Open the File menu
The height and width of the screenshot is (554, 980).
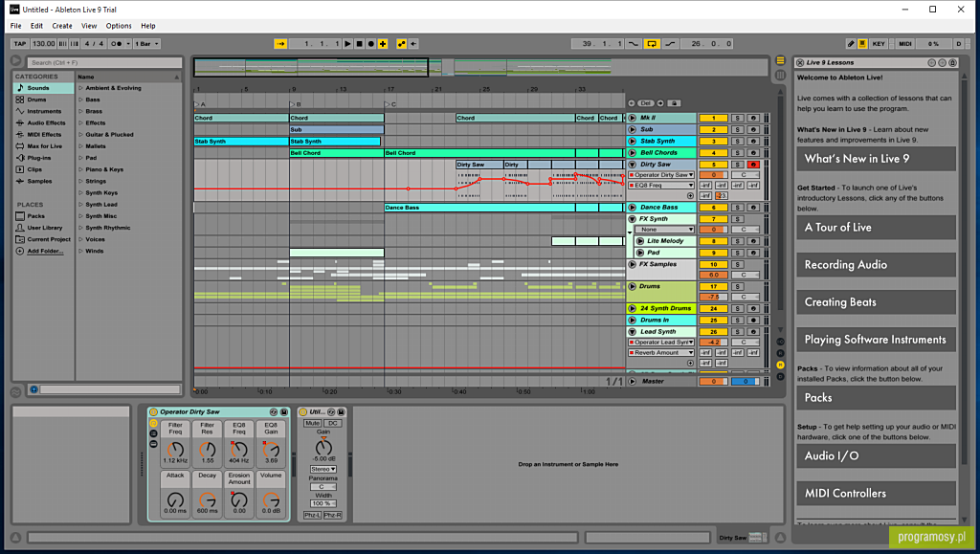(x=15, y=26)
